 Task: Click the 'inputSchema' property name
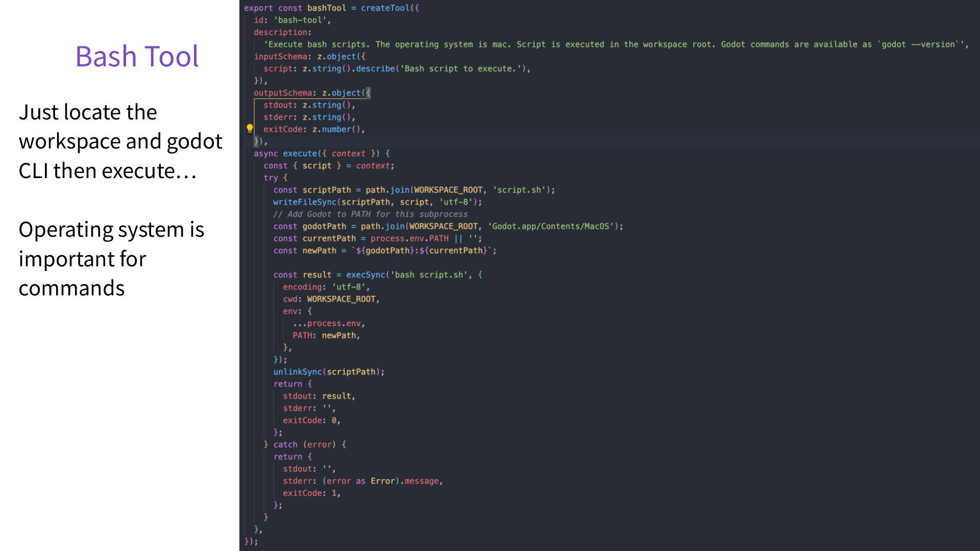click(x=280, y=57)
